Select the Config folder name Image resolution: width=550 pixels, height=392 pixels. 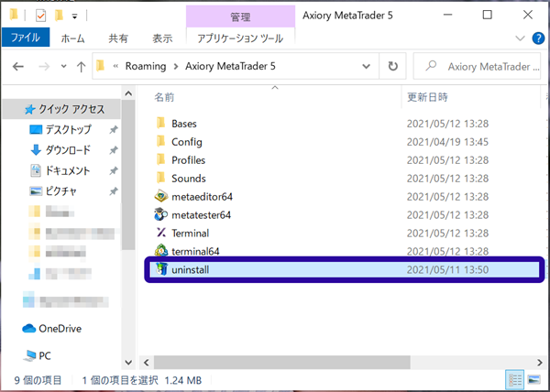pyautogui.click(x=187, y=142)
